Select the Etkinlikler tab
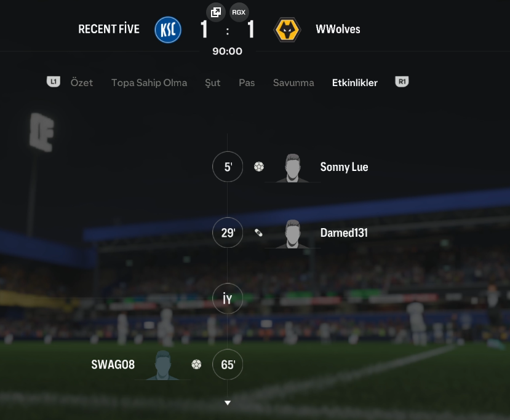Viewport: 510px width, 420px height. click(x=355, y=82)
